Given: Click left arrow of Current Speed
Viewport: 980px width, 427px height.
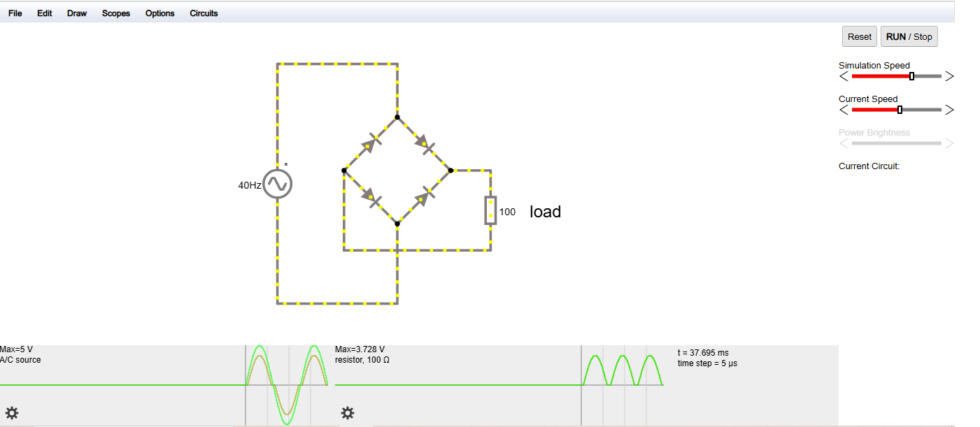Looking at the screenshot, I should click(x=844, y=110).
